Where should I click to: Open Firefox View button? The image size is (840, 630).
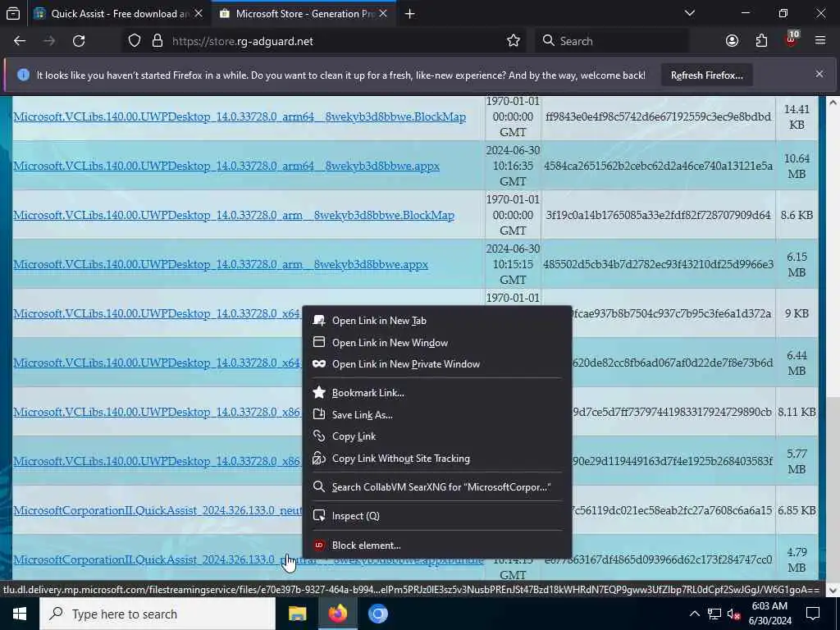(13, 14)
